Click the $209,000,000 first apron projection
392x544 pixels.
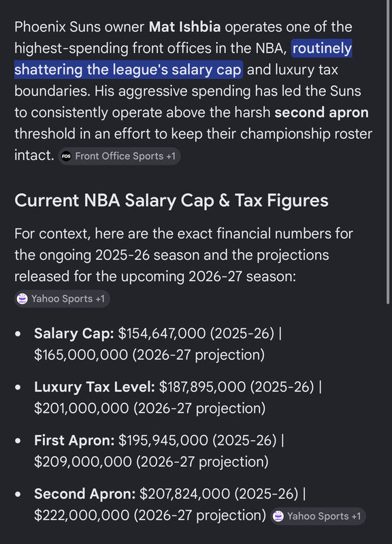pyautogui.click(x=83, y=462)
